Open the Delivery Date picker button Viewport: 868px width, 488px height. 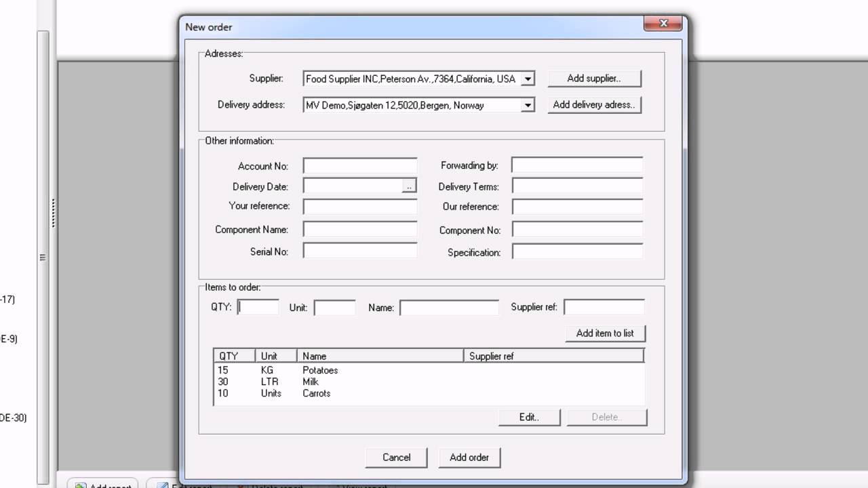(409, 186)
